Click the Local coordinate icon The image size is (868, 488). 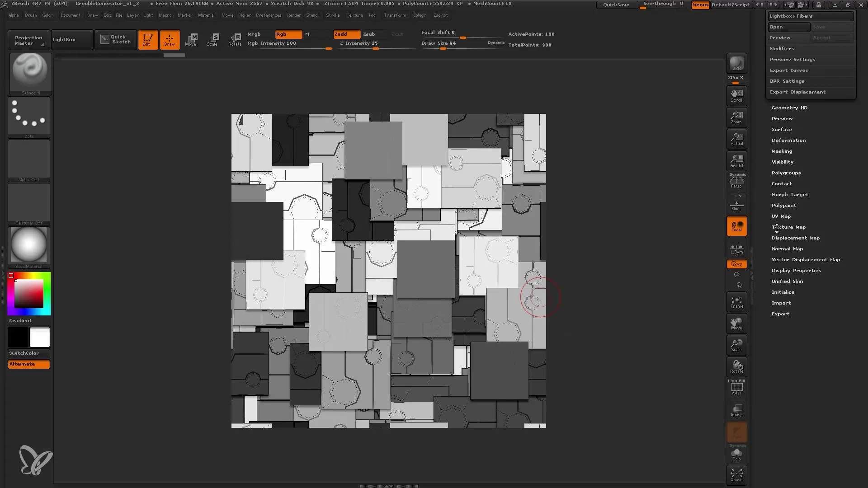737,227
